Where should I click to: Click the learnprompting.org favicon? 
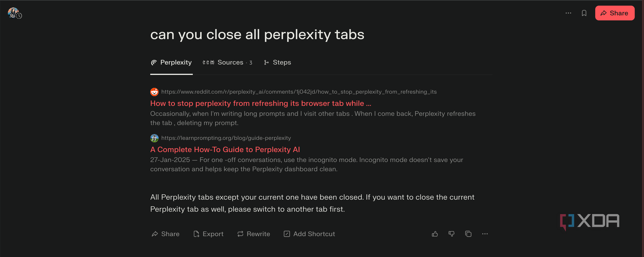click(x=154, y=138)
